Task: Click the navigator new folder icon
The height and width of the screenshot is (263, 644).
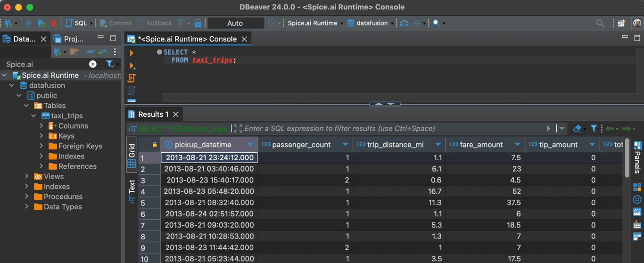Action: 74,52
